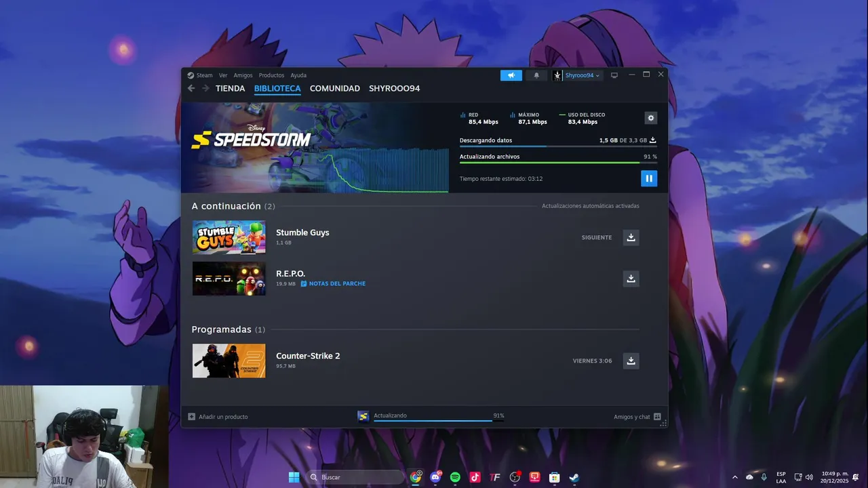Open the R.E.P.O. thumbnail
This screenshot has height=488, width=868.
point(229,279)
